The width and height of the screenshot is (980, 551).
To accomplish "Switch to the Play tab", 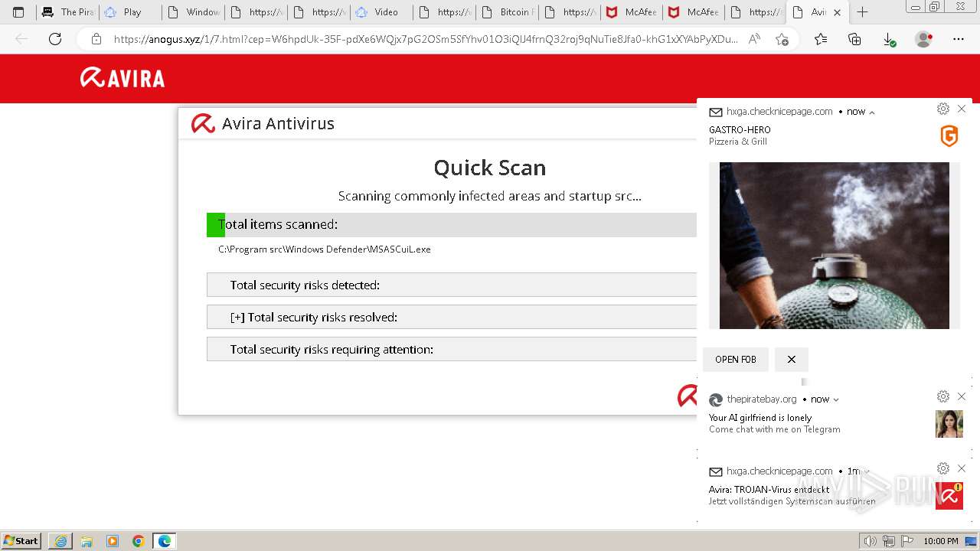I will point(131,12).
